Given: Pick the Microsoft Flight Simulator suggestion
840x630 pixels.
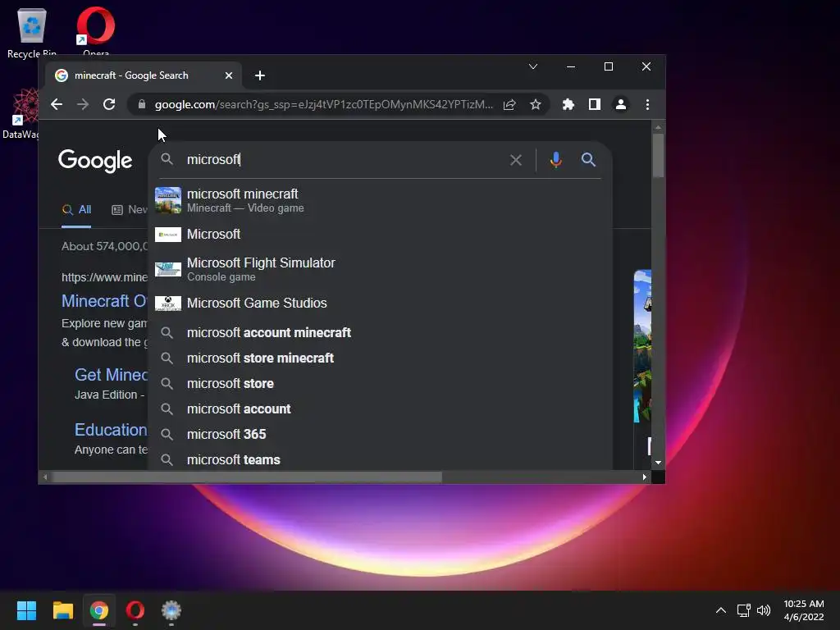Looking at the screenshot, I should click(x=381, y=269).
